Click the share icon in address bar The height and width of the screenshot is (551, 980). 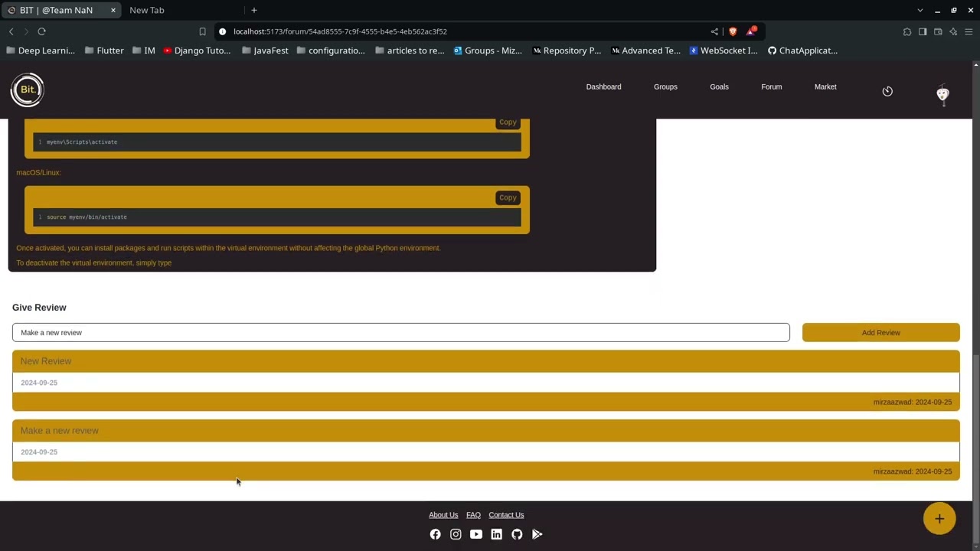tap(714, 31)
